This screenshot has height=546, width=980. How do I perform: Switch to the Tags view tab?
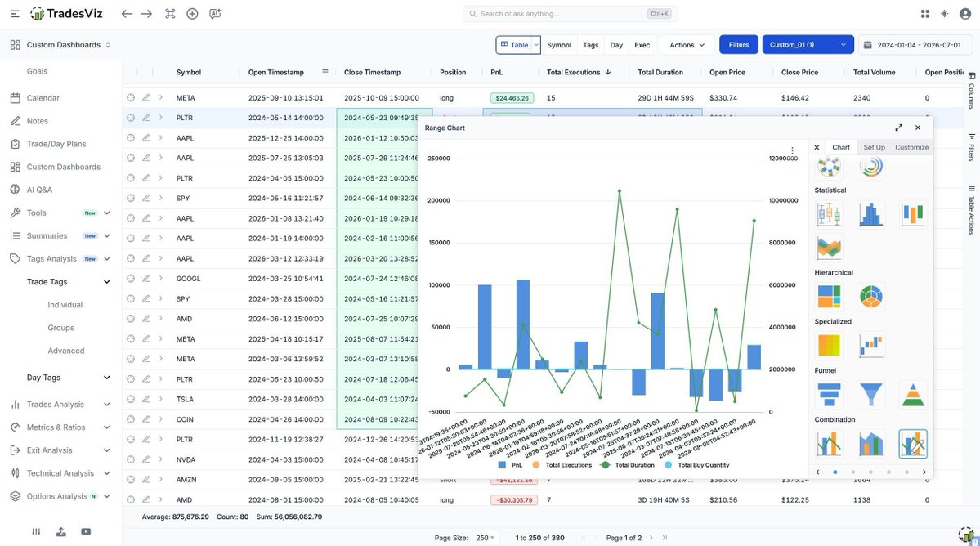pos(591,45)
